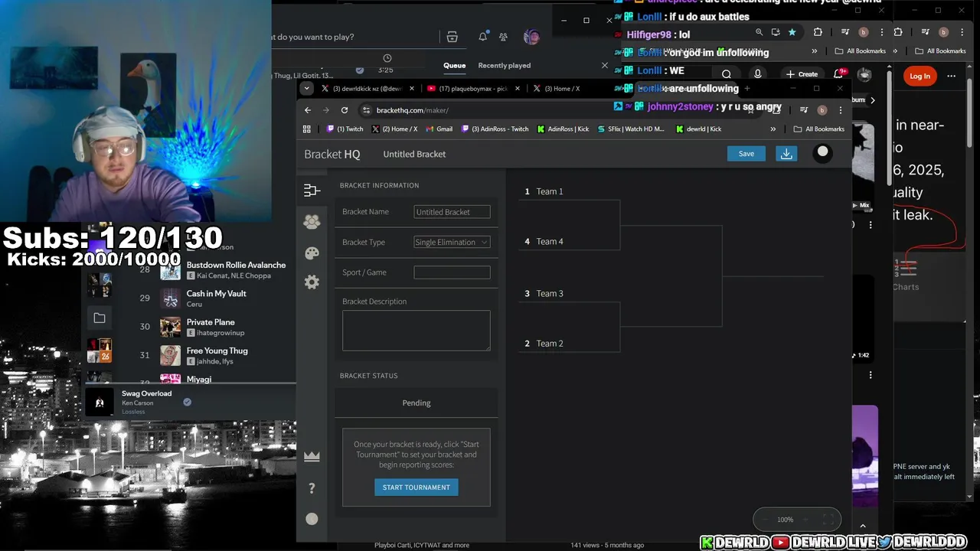Open Spotify profile picture
This screenshot has width=980, height=551.
pos(531,37)
